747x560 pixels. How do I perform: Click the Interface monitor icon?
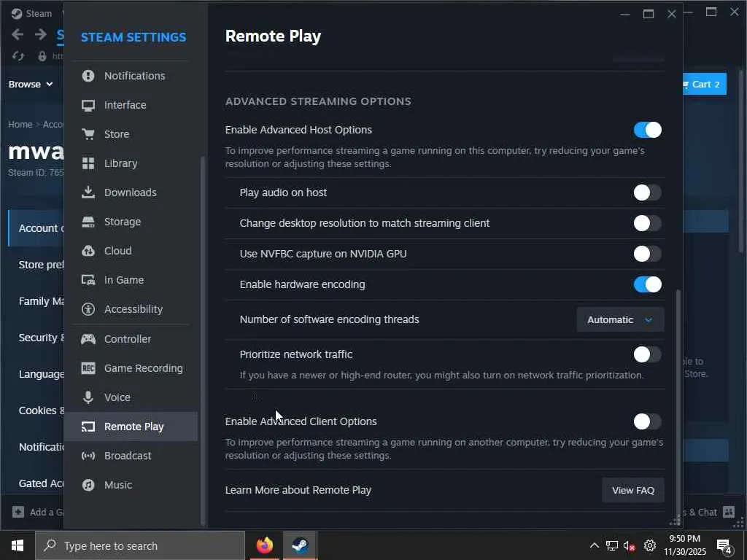coord(88,105)
